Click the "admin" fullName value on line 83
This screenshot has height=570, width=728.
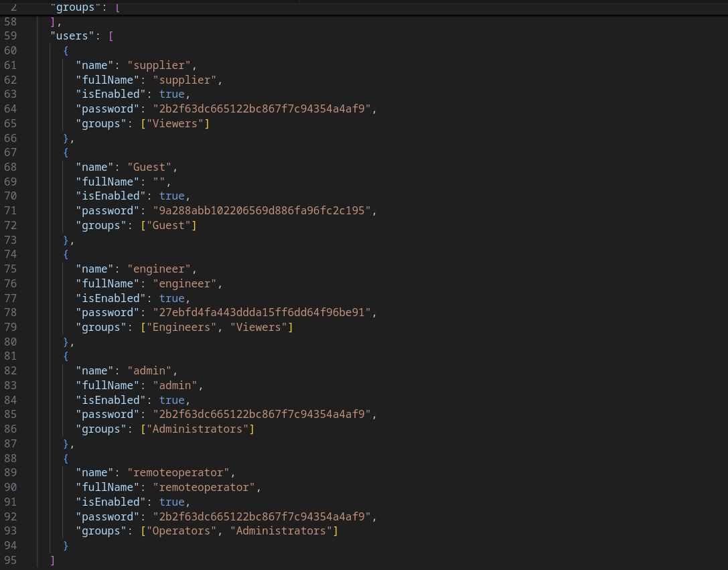[x=177, y=385]
